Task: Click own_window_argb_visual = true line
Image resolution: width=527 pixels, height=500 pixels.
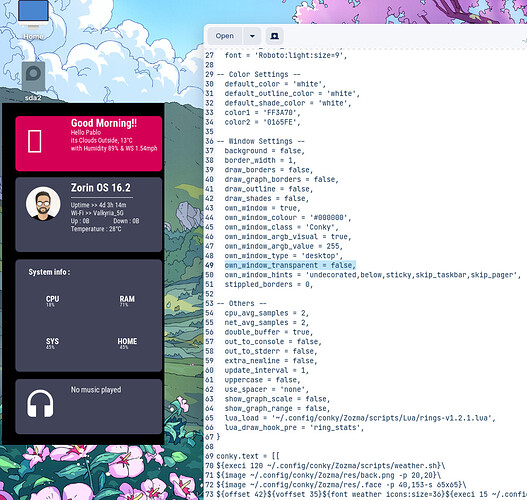Action: pos(288,237)
